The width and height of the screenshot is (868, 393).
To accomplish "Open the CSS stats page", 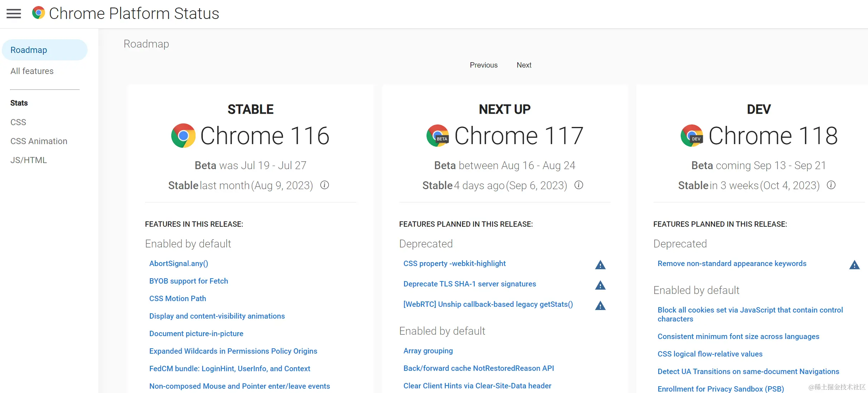I will click(18, 122).
